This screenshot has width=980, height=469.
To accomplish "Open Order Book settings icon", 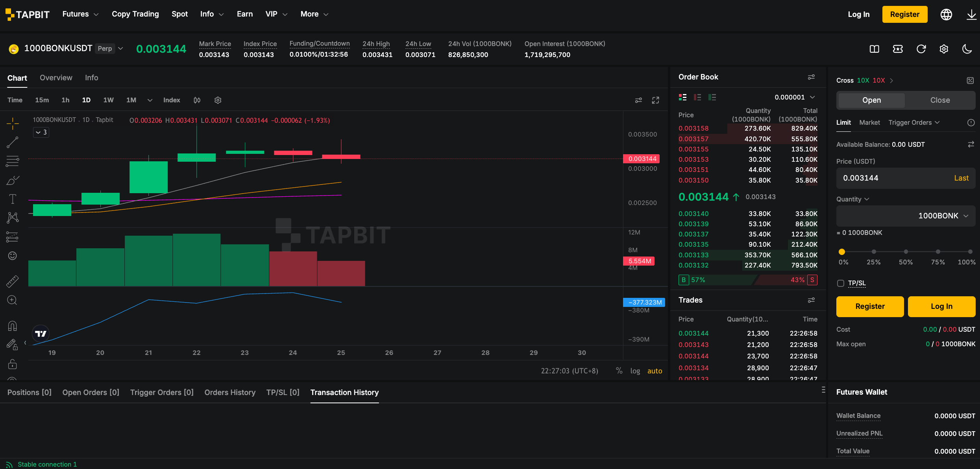I will (x=811, y=77).
